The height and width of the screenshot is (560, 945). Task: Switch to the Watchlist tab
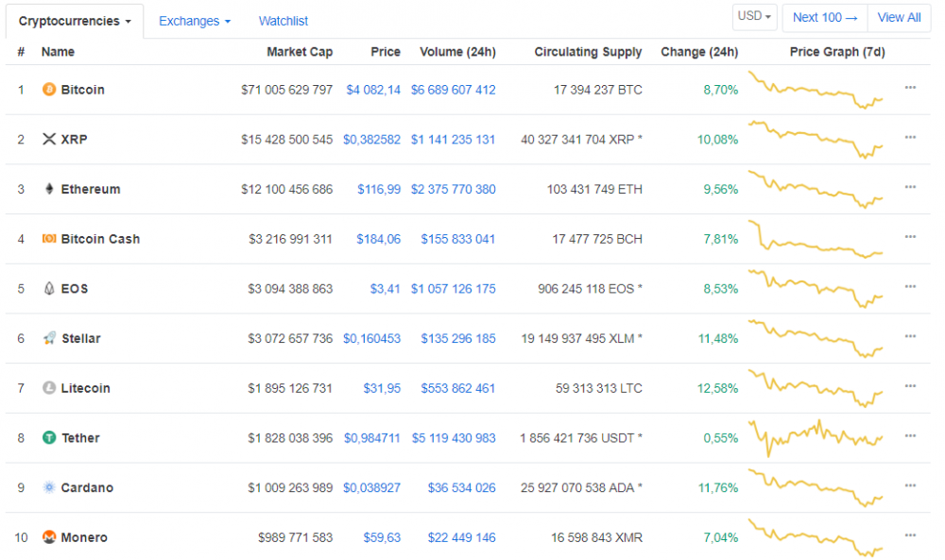(x=283, y=21)
